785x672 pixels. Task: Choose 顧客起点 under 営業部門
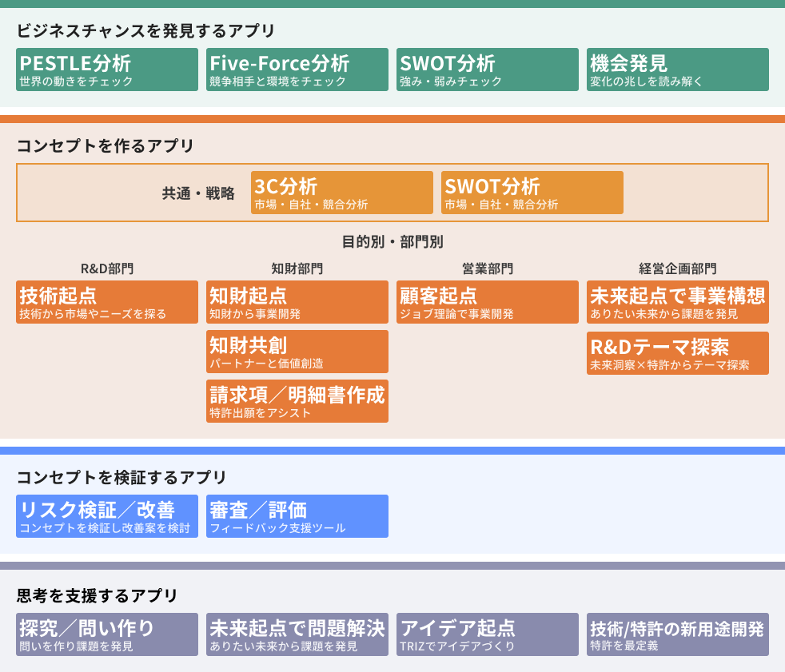click(x=488, y=302)
